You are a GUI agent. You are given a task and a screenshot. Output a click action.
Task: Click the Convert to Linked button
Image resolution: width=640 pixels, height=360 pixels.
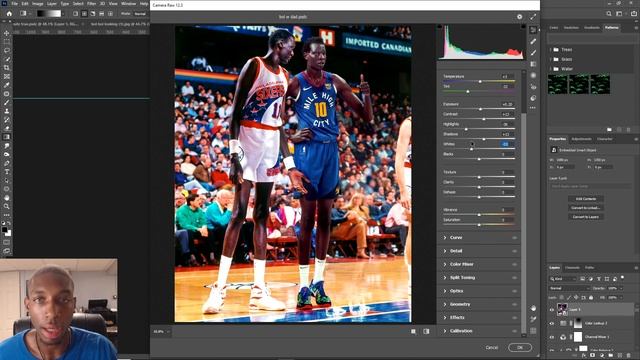(586, 208)
